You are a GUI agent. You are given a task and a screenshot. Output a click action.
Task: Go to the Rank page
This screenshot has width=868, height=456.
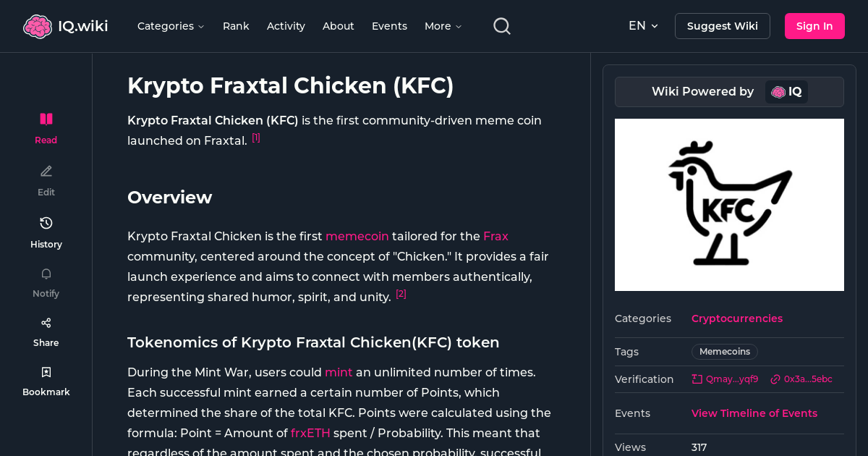click(x=236, y=26)
